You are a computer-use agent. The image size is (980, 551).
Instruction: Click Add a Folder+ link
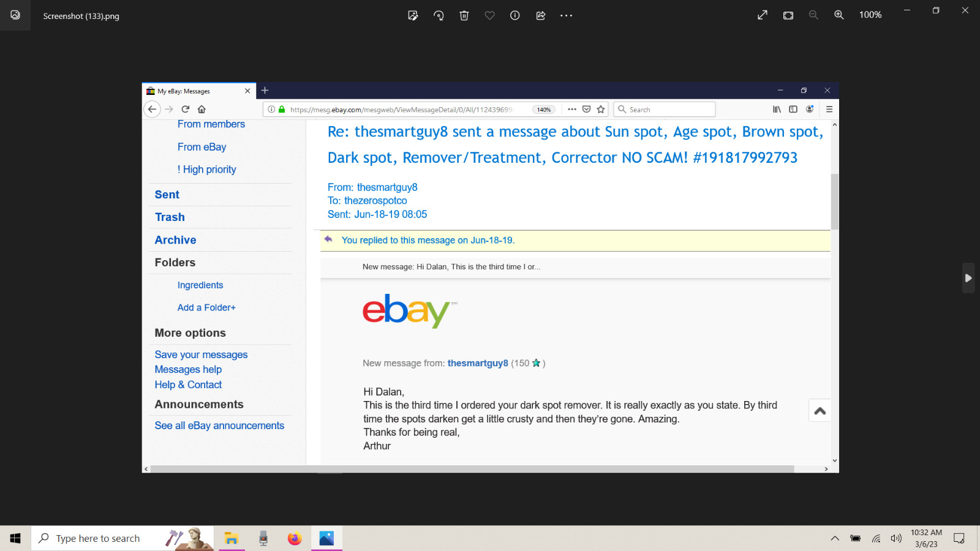point(206,308)
